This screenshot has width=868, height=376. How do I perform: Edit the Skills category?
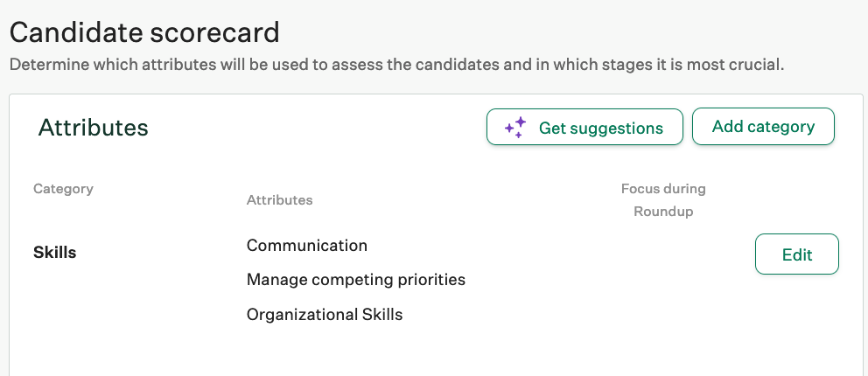click(796, 254)
